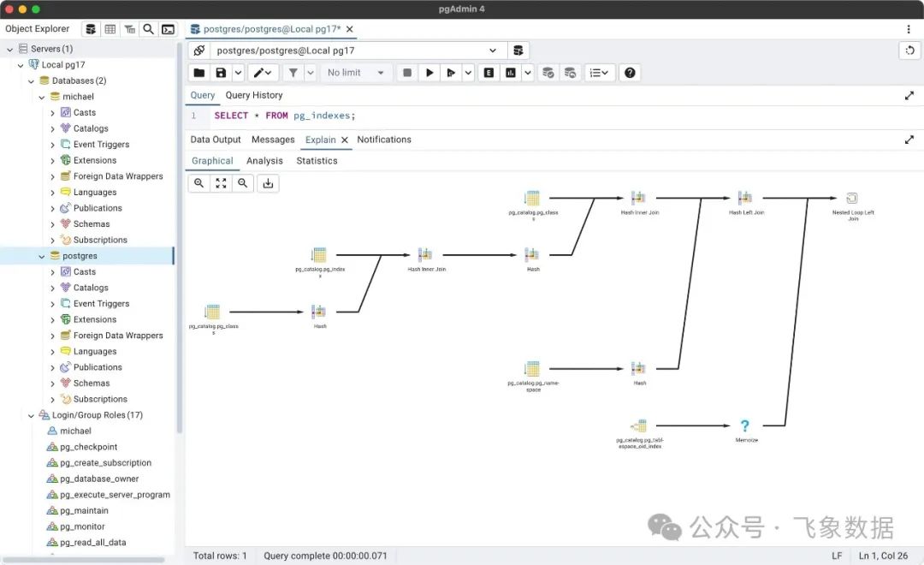
Task: Click the View Data table icon in Object Explorer
Action: point(110,29)
